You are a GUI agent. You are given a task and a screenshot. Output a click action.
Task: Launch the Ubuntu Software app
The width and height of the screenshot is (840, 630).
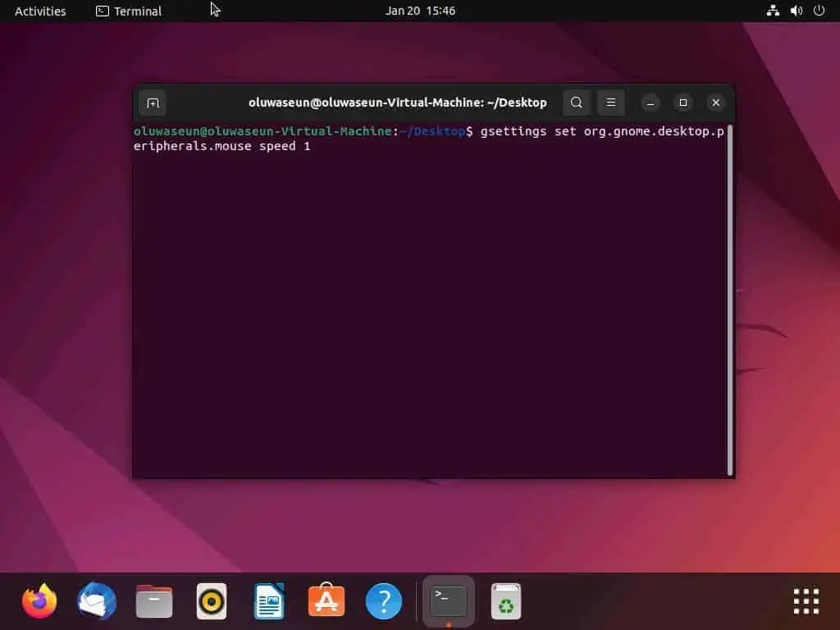click(x=326, y=600)
